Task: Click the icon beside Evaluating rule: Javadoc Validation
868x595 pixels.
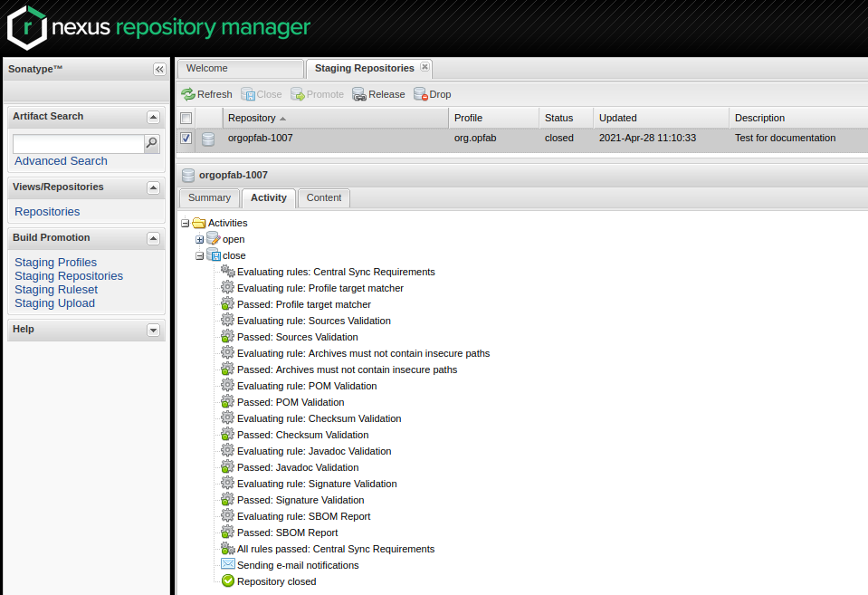Action: 227,450
